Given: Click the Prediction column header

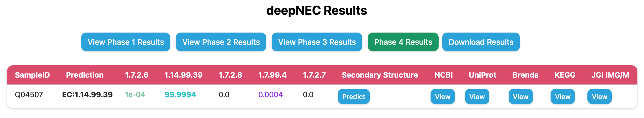Looking at the screenshot, I should click(x=85, y=75).
